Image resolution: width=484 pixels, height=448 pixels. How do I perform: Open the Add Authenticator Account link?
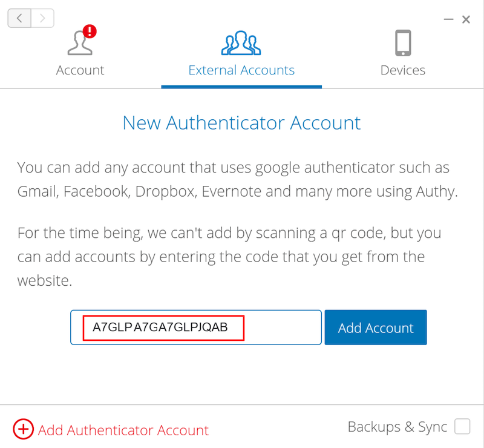click(123, 430)
